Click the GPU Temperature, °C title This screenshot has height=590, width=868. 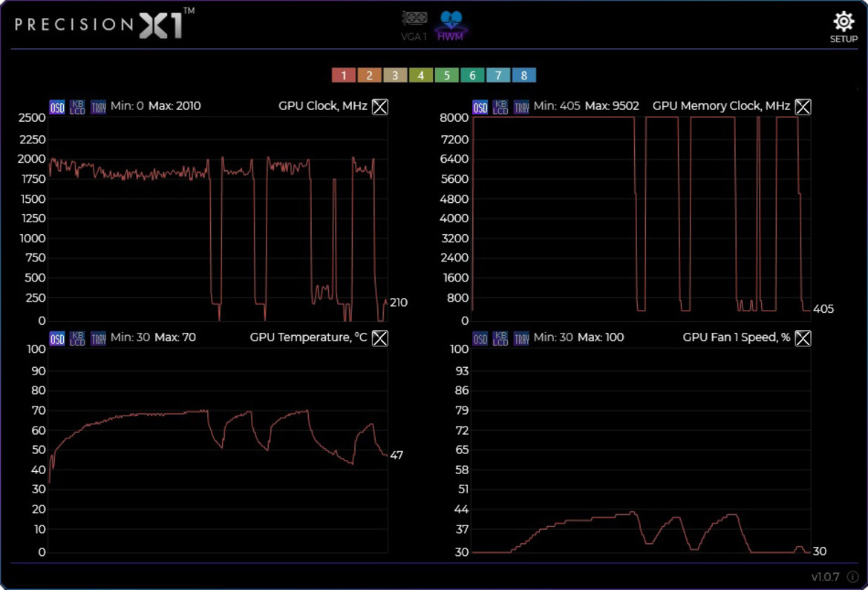tap(308, 337)
